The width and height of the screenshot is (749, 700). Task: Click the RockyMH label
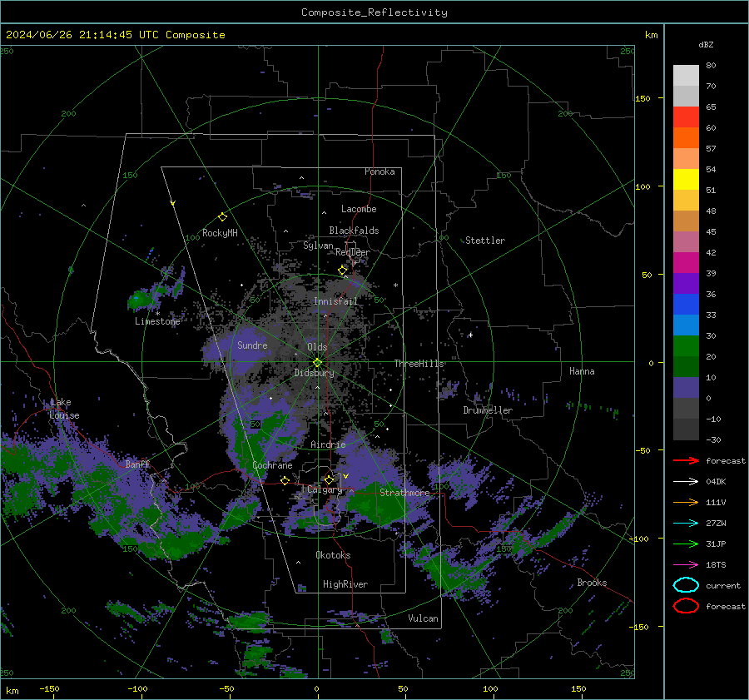tap(220, 233)
